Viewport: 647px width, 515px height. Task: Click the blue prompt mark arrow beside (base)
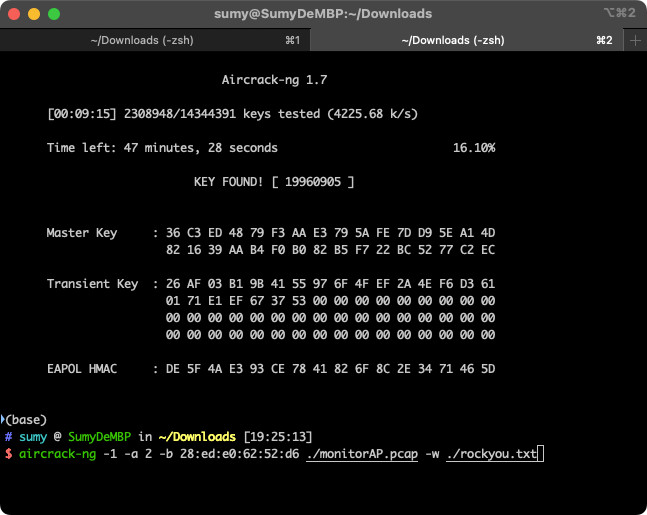point(3,419)
